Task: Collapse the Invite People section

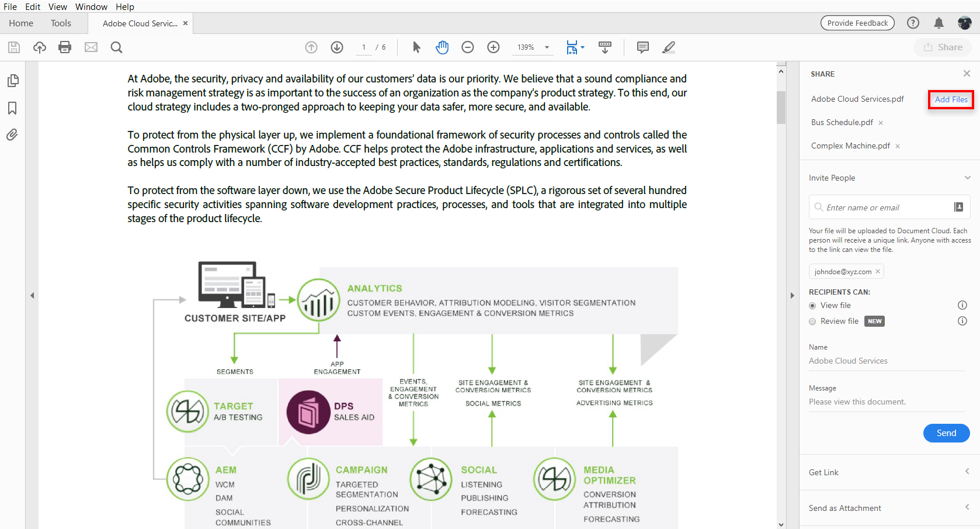Action: click(x=967, y=178)
